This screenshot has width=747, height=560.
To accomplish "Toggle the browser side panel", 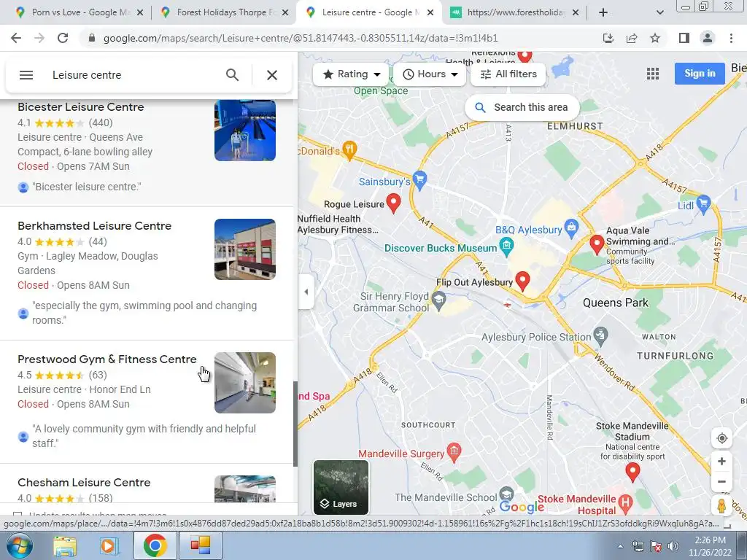I will (684, 38).
